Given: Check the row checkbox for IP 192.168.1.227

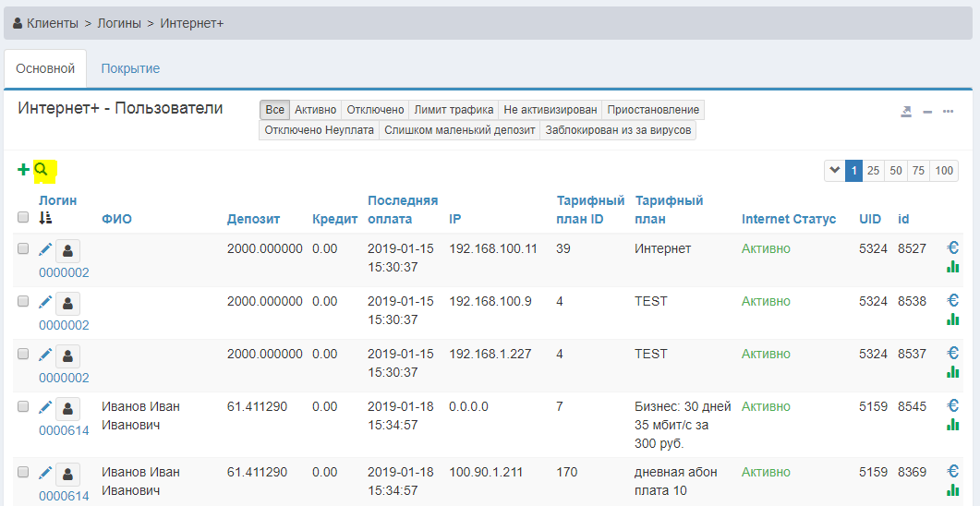Looking at the screenshot, I should [23, 355].
